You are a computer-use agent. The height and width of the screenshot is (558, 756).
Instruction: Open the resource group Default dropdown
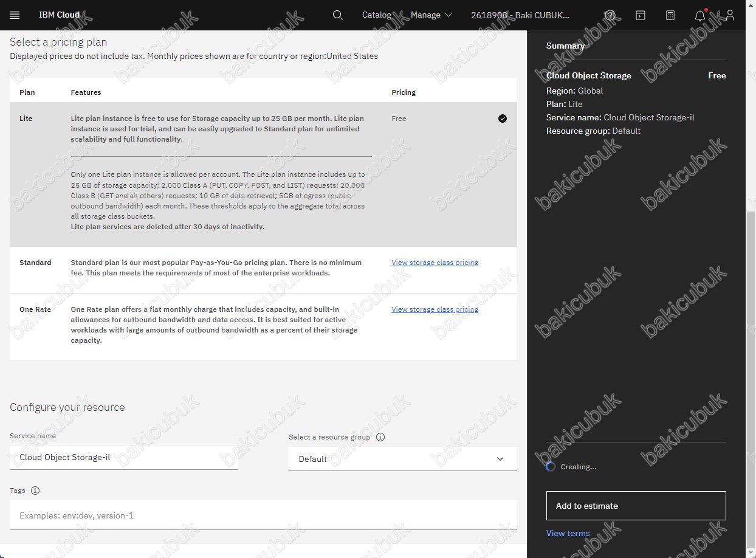coord(403,459)
